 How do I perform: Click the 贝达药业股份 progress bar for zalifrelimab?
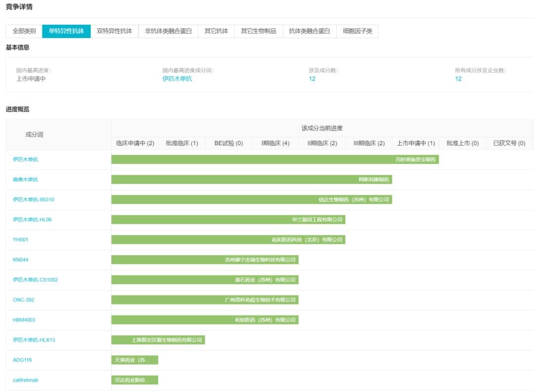tap(135, 380)
